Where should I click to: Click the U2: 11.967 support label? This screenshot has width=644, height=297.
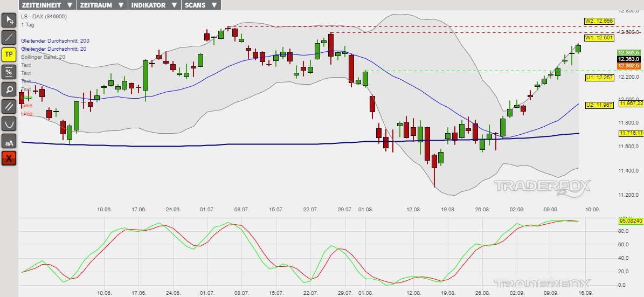tap(599, 105)
